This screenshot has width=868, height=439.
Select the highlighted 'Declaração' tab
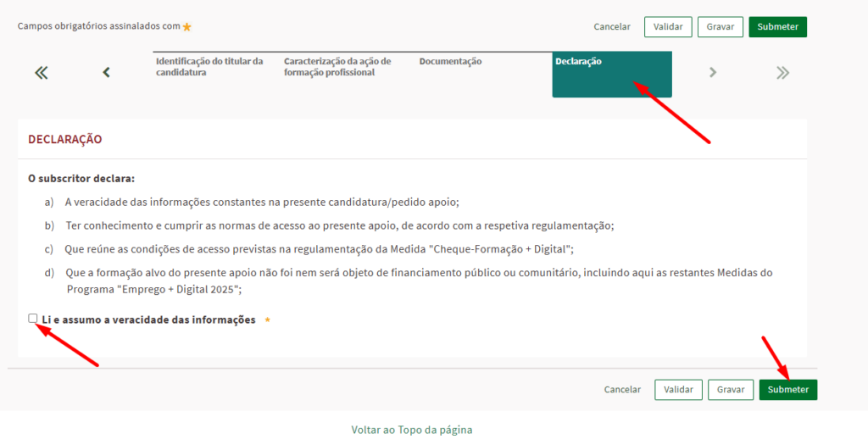pos(611,74)
